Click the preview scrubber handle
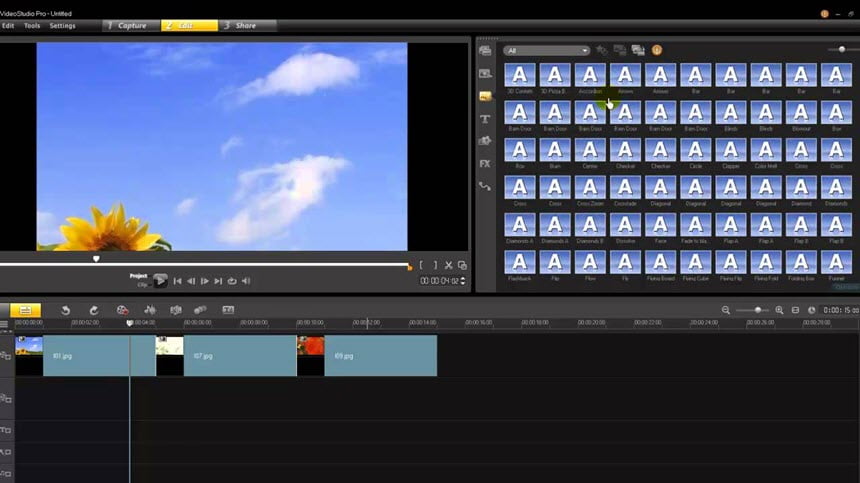860x483 pixels. [x=97, y=259]
